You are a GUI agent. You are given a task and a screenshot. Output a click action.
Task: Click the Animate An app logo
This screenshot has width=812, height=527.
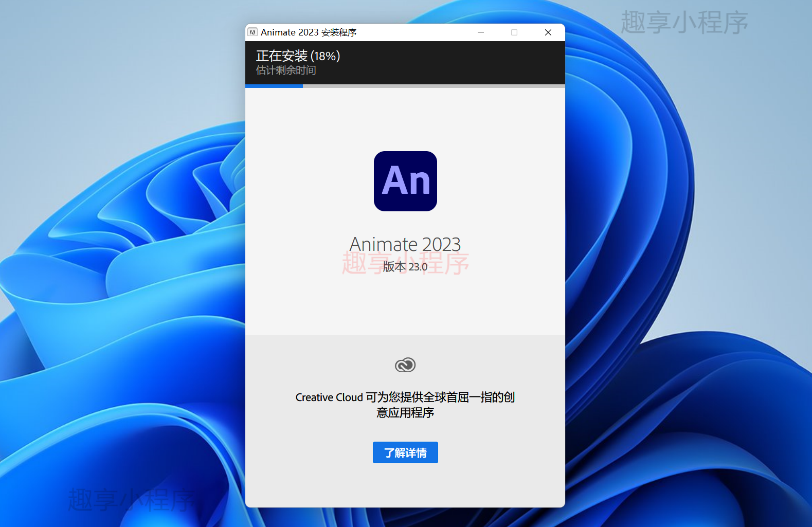coord(405,181)
